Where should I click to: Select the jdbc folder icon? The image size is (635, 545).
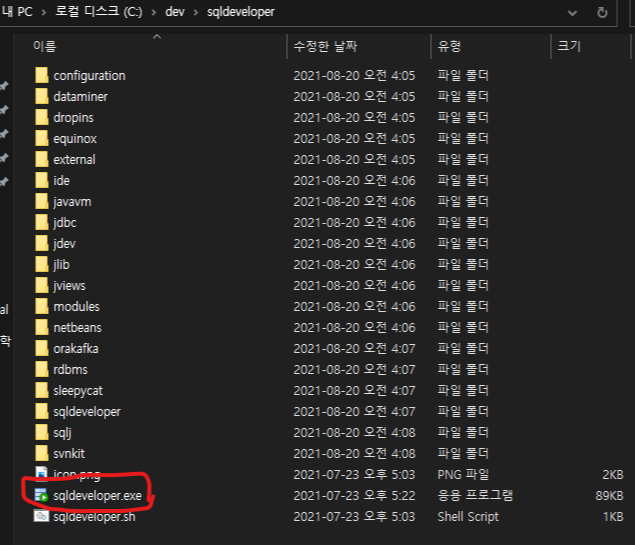[42, 223]
